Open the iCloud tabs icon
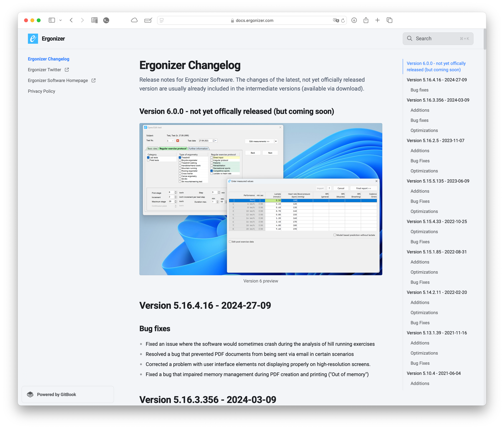The image size is (504, 429). click(134, 20)
